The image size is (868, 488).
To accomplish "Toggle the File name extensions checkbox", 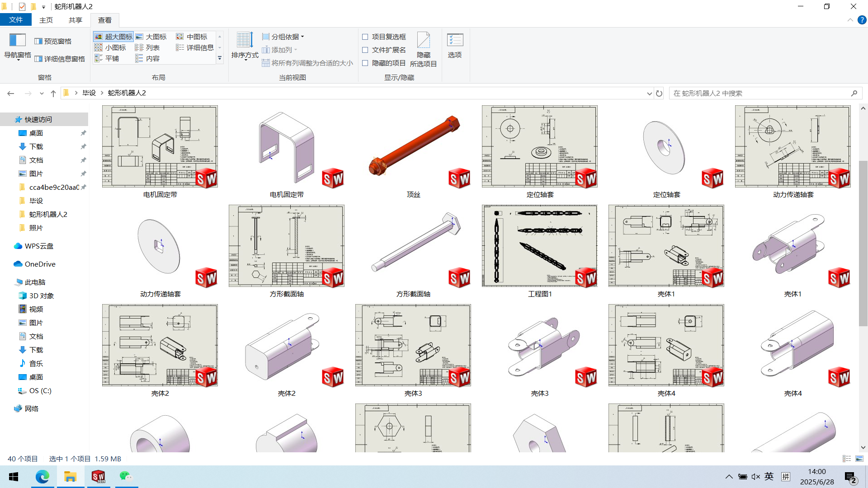I will (x=365, y=50).
